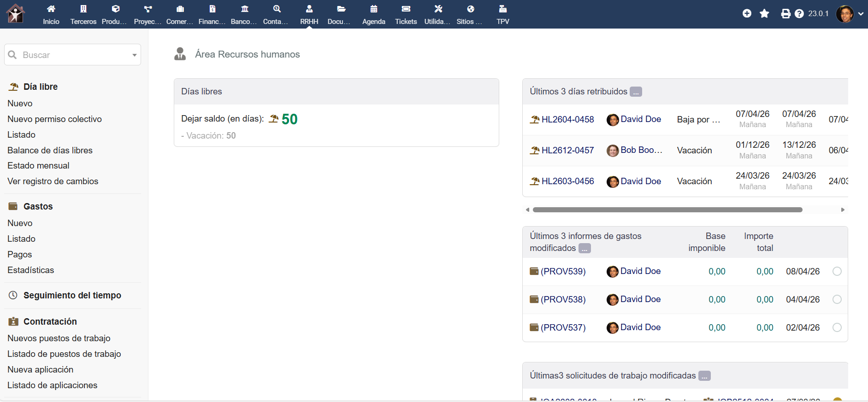Open the Utilidades tools module
The height and width of the screenshot is (402, 868).
pos(438,14)
